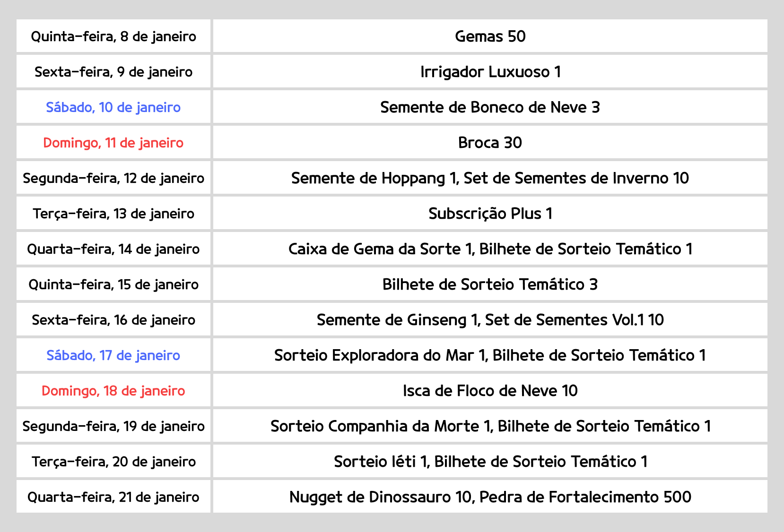The image size is (784, 532).
Task: Select Sorteio Exploradora do Mar reward
Action: (x=490, y=355)
